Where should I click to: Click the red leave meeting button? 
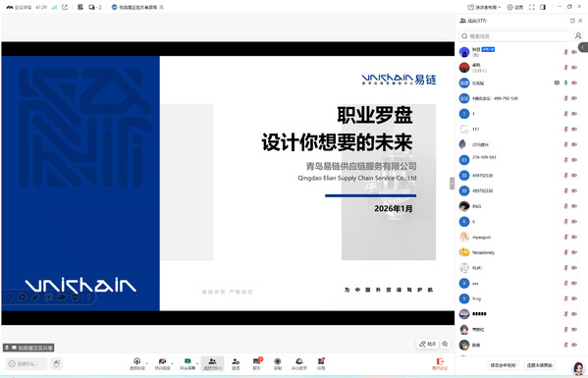click(x=440, y=363)
